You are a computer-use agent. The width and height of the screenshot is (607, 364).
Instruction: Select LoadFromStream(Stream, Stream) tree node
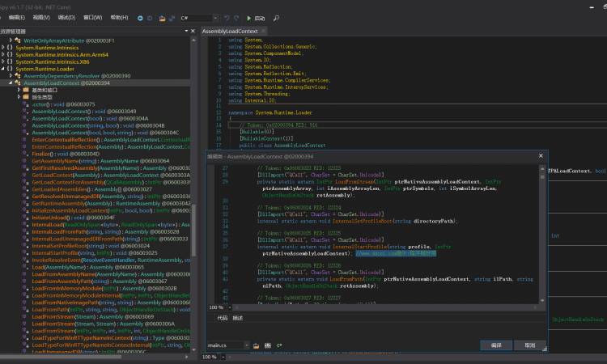point(104,324)
